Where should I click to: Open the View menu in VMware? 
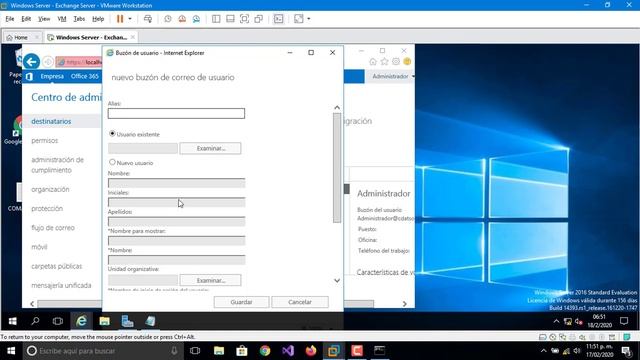[x=44, y=19]
